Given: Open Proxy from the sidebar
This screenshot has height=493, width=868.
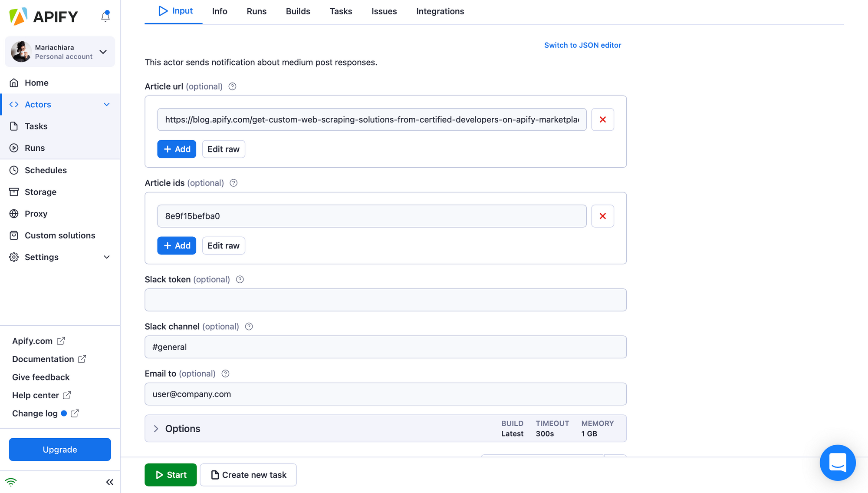Looking at the screenshot, I should pos(36,214).
